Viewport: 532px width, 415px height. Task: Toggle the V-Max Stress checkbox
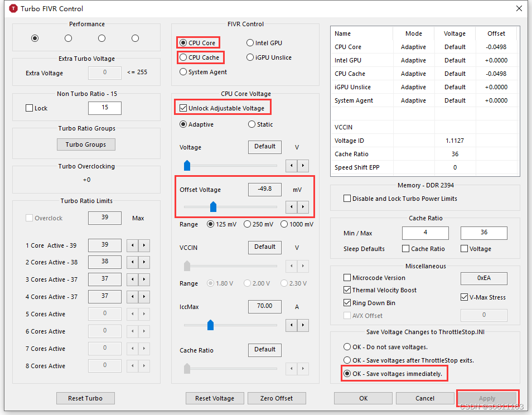464,297
